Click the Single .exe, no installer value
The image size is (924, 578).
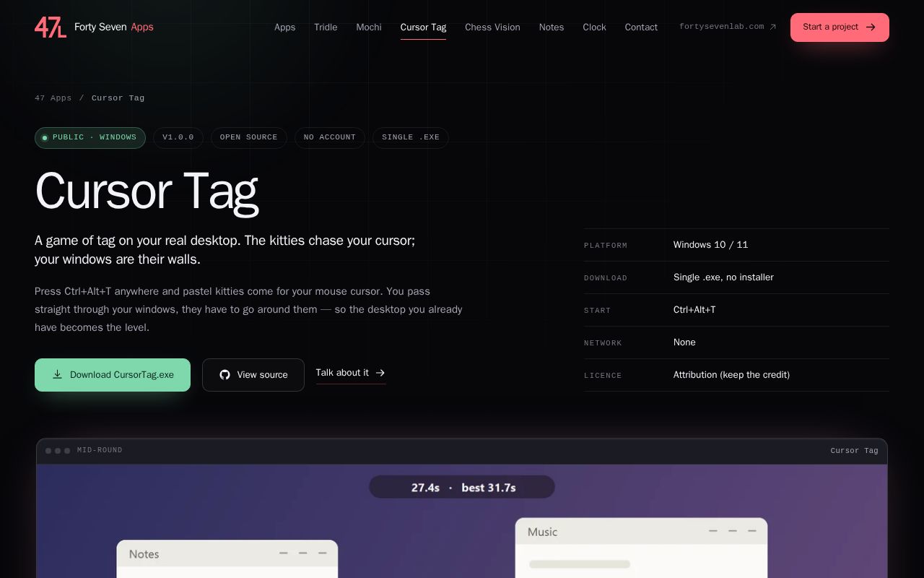click(x=723, y=277)
